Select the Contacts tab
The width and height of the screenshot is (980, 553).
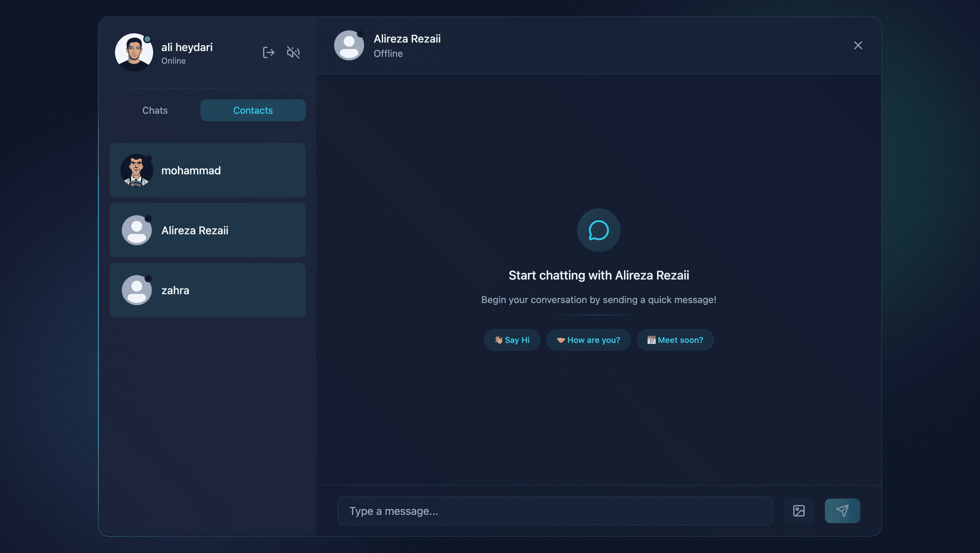[253, 110]
